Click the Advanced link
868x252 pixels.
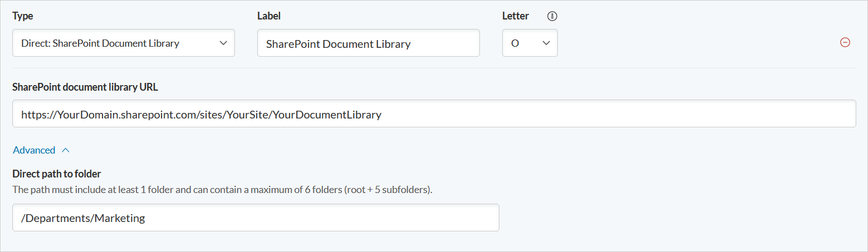coord(34,150)
